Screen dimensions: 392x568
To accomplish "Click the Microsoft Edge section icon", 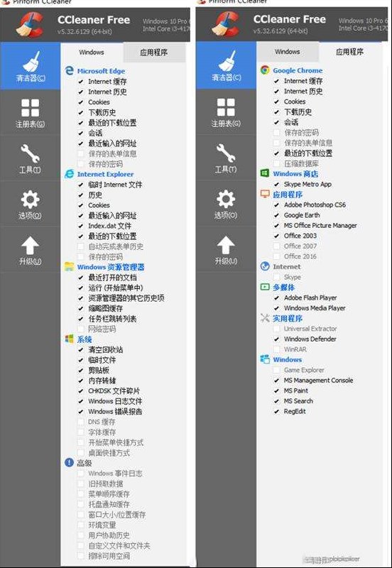I will pyautogui.click(x=69, y=70).
